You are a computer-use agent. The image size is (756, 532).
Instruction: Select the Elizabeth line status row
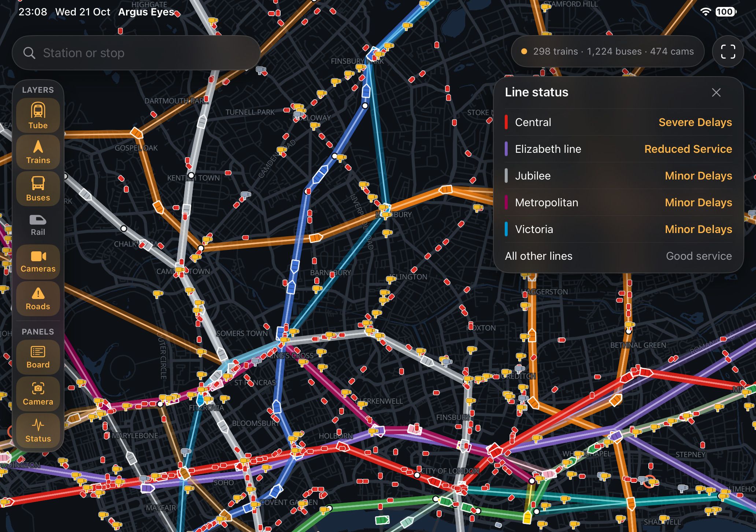pos(618,149)
